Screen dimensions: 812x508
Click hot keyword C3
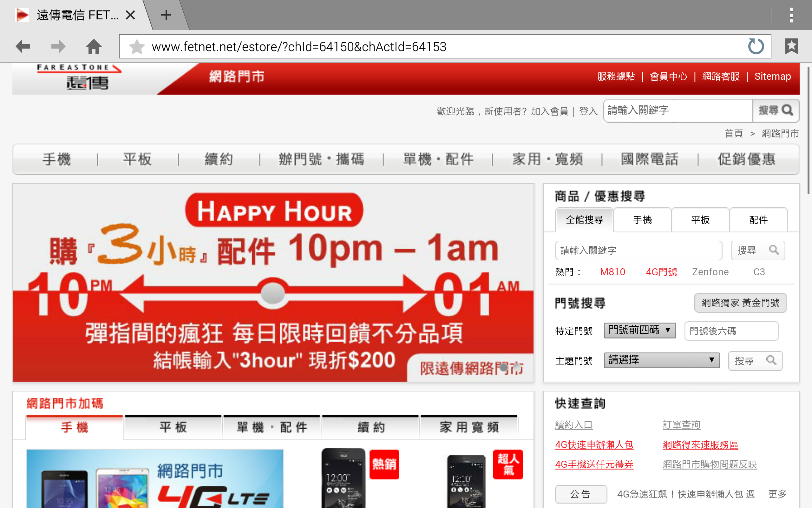(759, 272)
